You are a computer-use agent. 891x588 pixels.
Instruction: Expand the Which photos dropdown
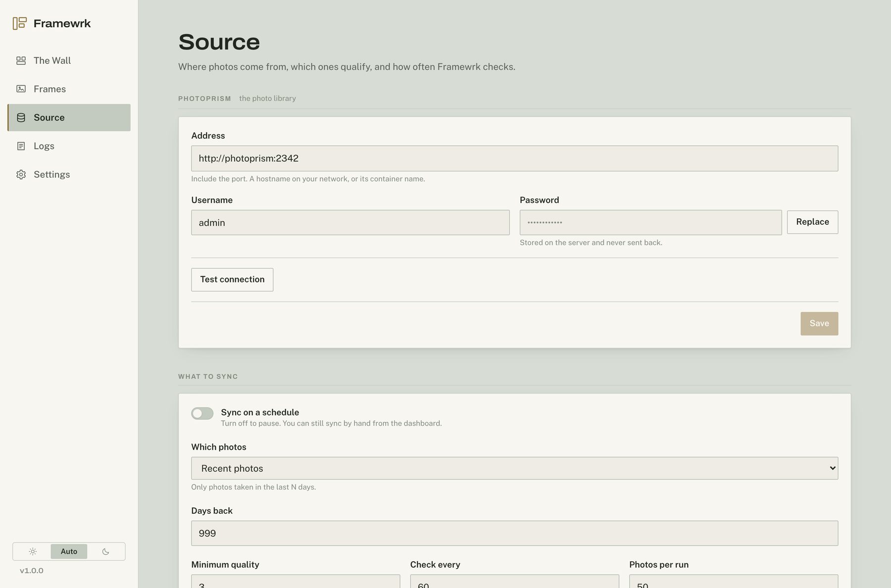tap(514, 468)
